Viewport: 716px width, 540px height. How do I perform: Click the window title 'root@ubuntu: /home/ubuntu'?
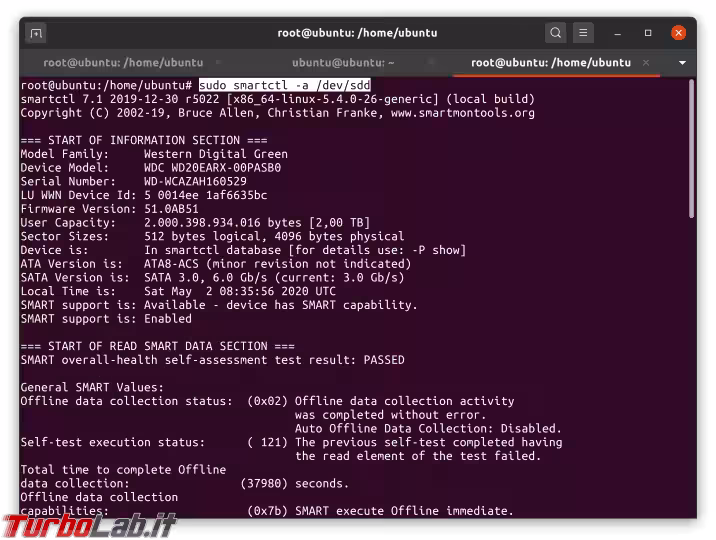357,33
